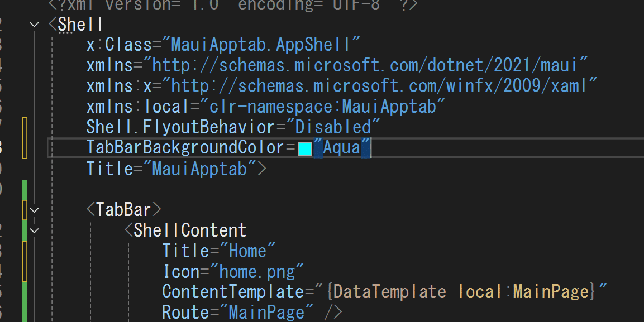This screenshot has height=322, width=644.
Task: Click the Title MauiApptab attribute value
Action: (199, 169)
